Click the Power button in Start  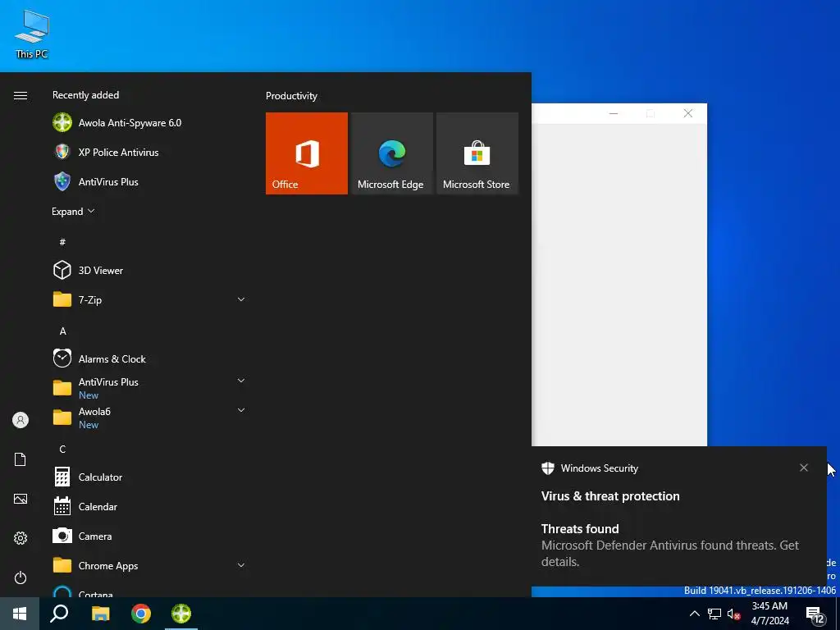click(21, 577)
